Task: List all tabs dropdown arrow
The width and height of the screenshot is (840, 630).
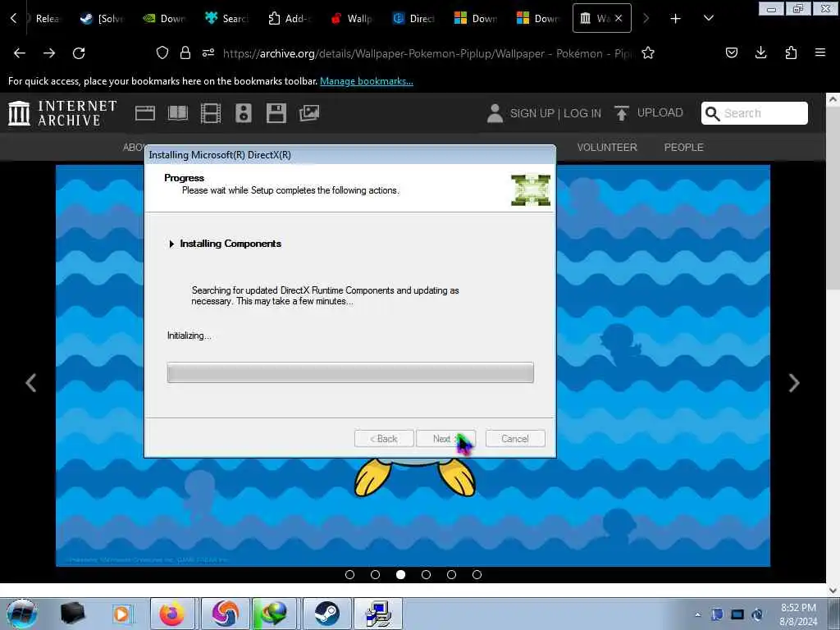Action: pos(708,18)
